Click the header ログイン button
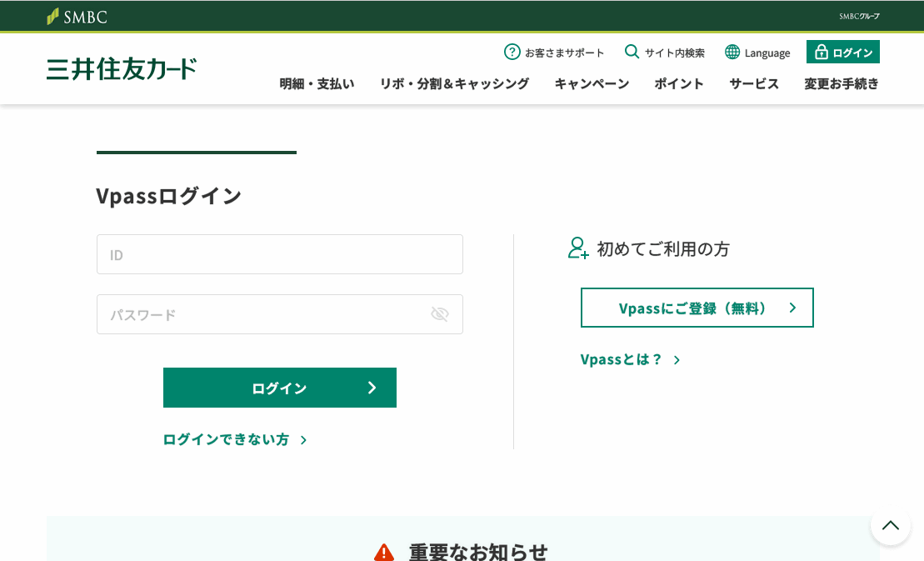The height and width of the screenshot is (561, 924). tap(842, 52)
